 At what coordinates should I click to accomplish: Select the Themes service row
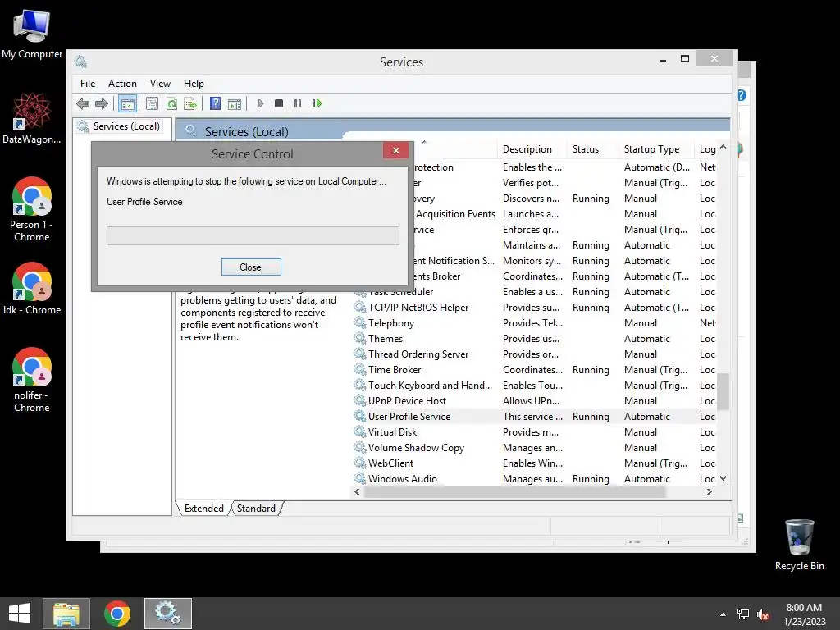[535, 339]
